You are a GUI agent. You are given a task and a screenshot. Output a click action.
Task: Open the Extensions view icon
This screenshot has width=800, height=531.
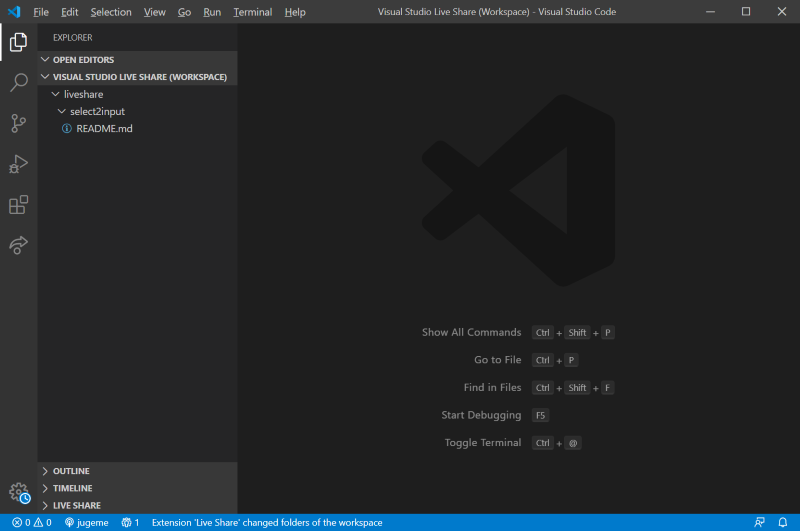coord(18,205)
